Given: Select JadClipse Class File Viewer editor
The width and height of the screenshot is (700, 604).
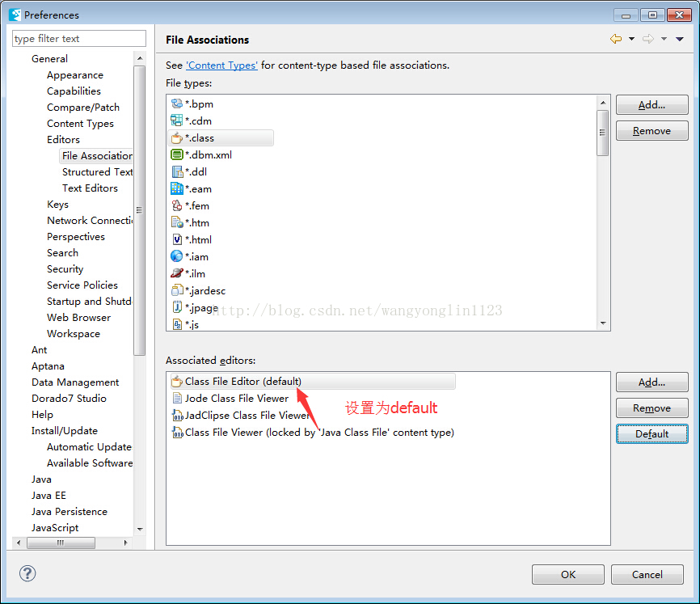Looking at the screenshot, I should [241, 415].
